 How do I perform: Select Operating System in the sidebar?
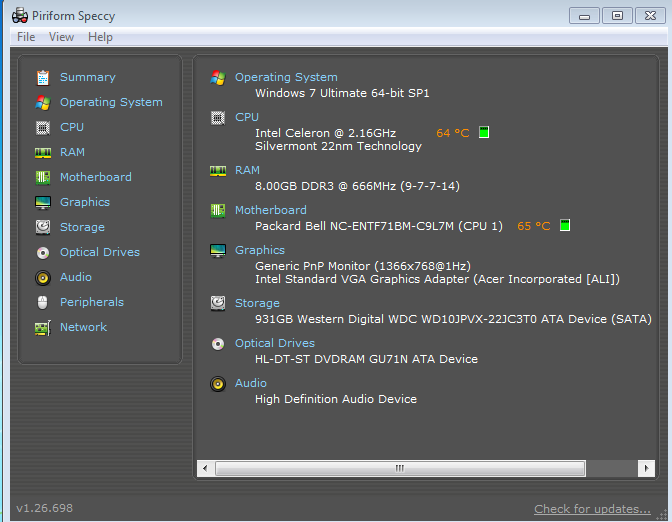[111, 102]
